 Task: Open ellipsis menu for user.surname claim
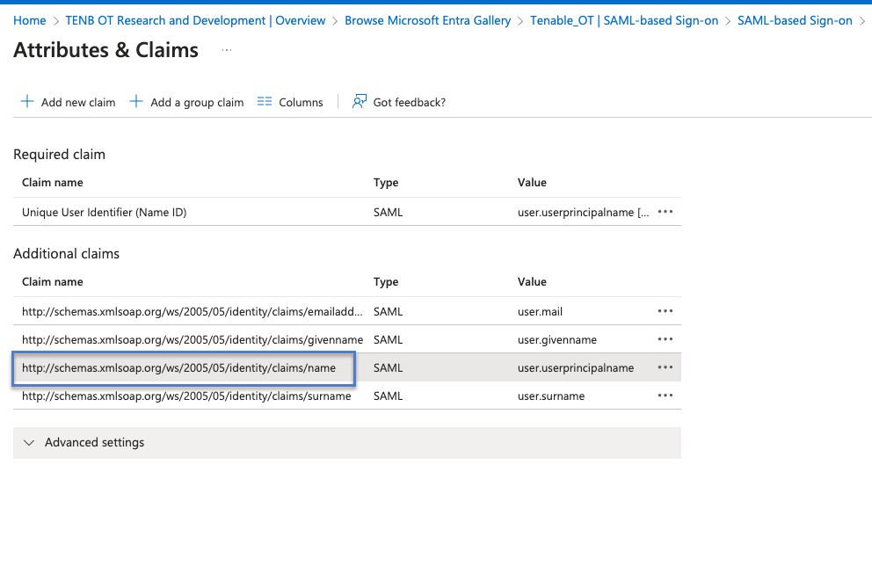pos(665,396)
